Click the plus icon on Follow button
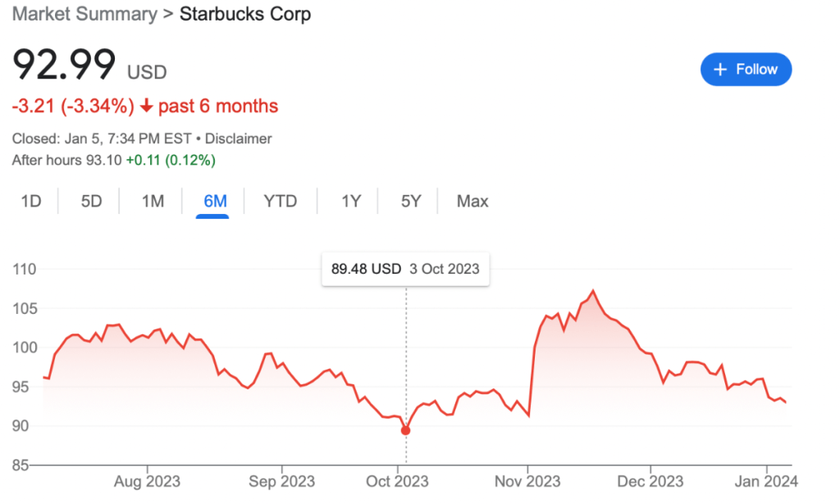 [720, 70]
